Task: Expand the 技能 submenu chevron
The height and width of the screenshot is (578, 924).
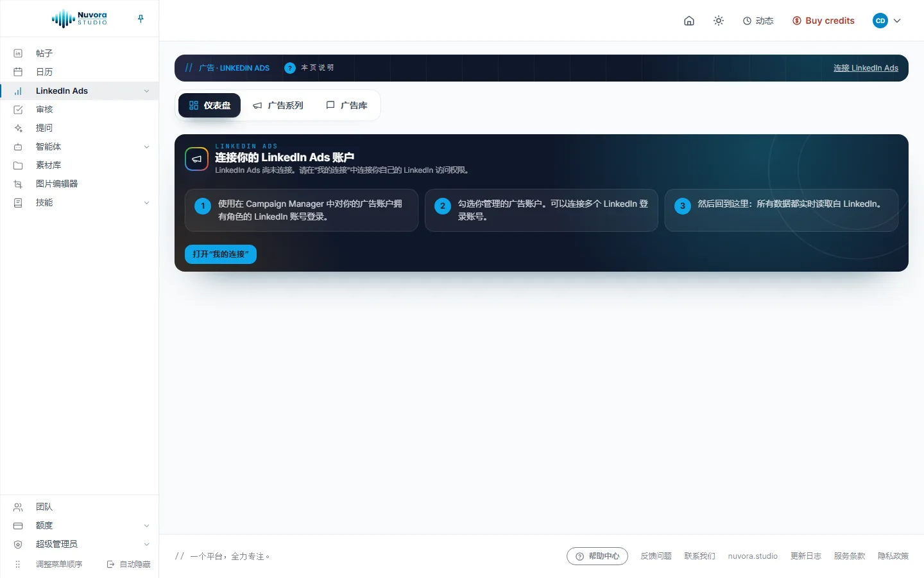Action: coord(147,203)
